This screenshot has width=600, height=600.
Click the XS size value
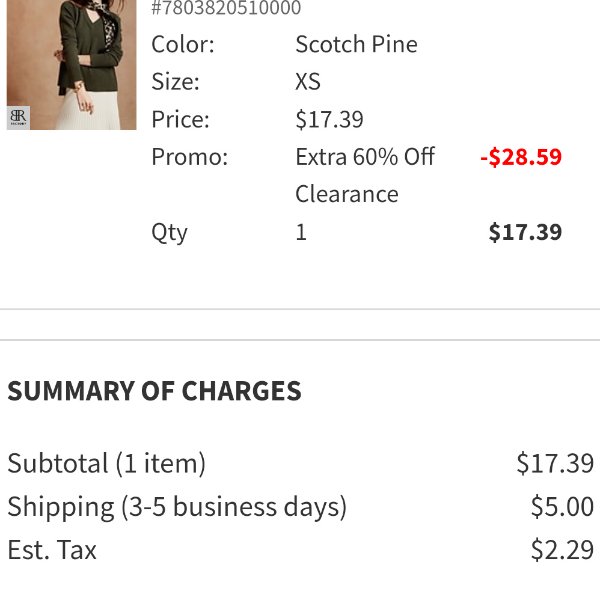tap(308, 82)
